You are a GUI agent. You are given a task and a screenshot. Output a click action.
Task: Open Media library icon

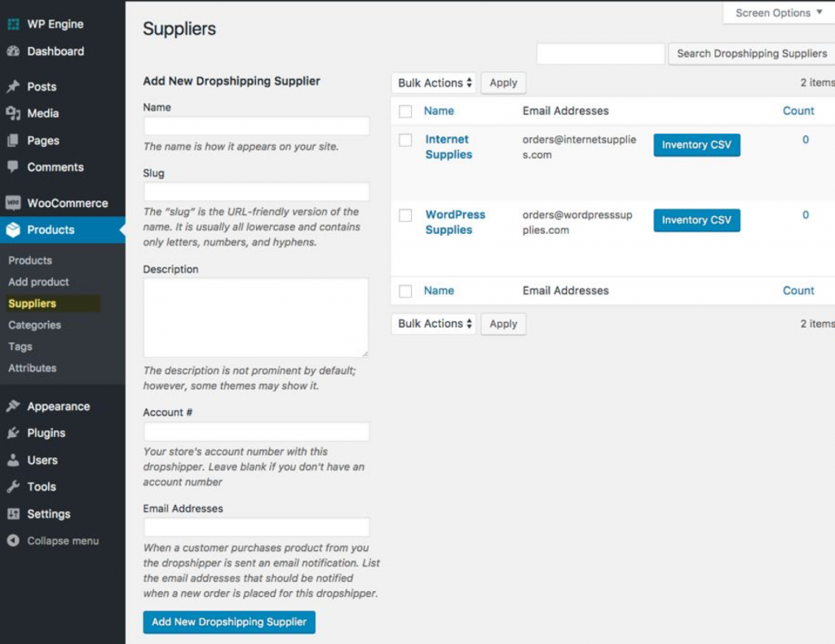tap(13, 112)
